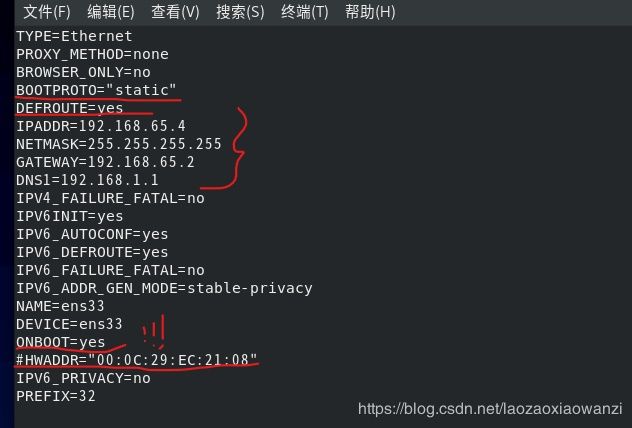Open the 查看(V) menu
The image size is (632, 428).
[x=175, y=12]
